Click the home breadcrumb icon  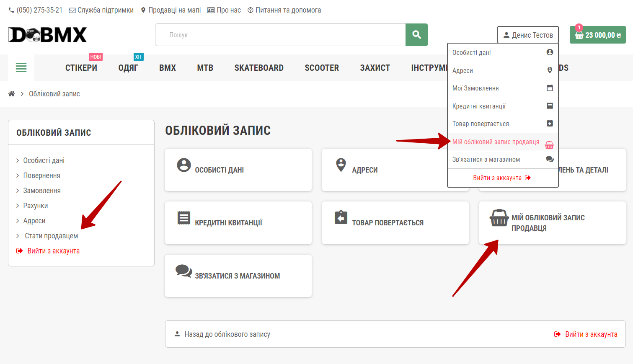coord(11,94)
